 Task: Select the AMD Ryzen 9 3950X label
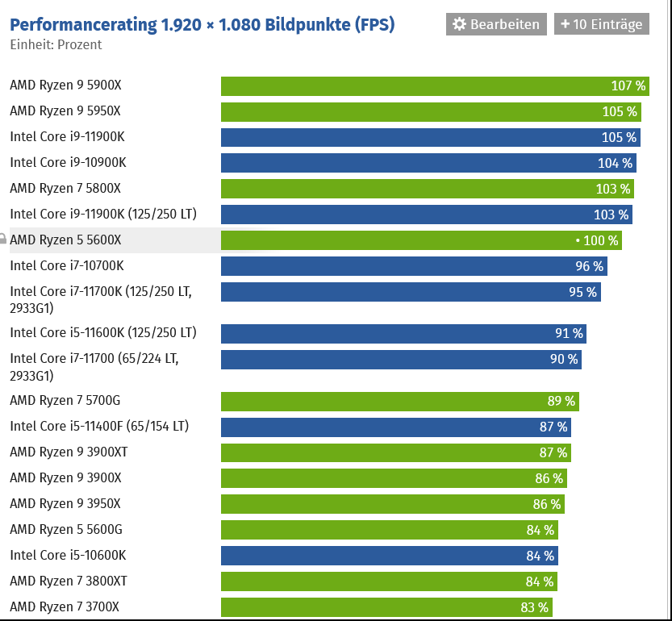point(65,503)
